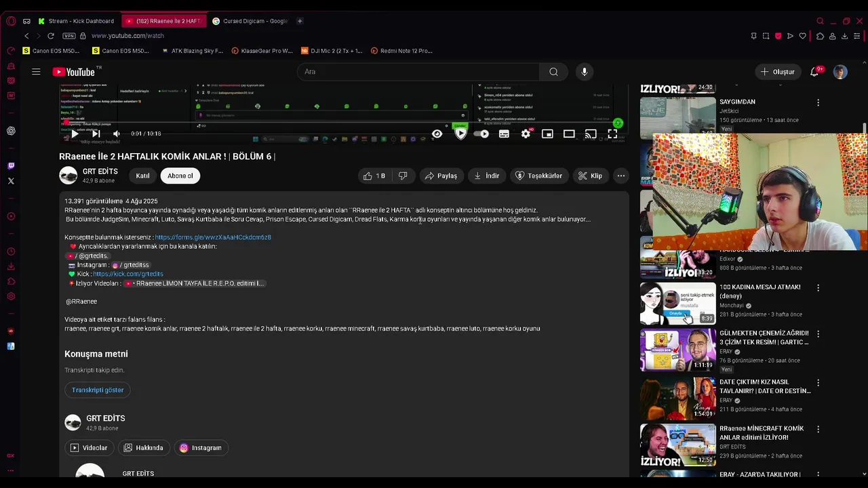Open X (Twitter) sidebar icon
Image resolution: width=868 pixels, height=488 pixels.
[11, 181]
